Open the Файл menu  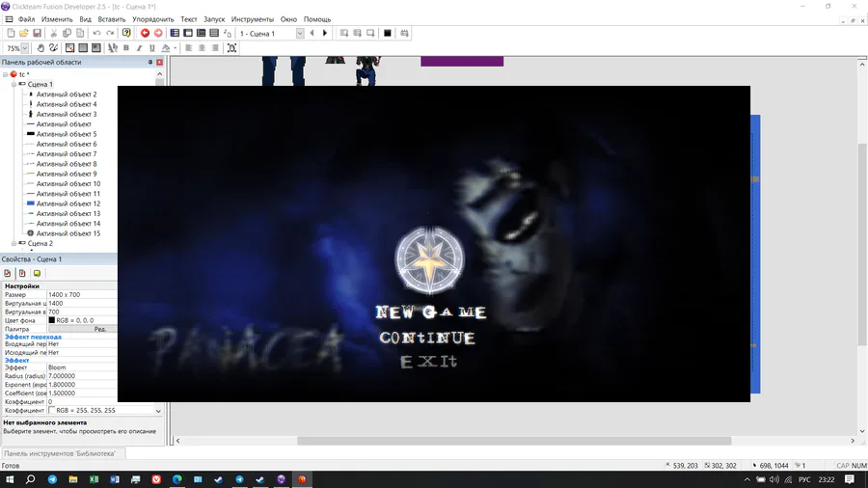coord(26,19)
